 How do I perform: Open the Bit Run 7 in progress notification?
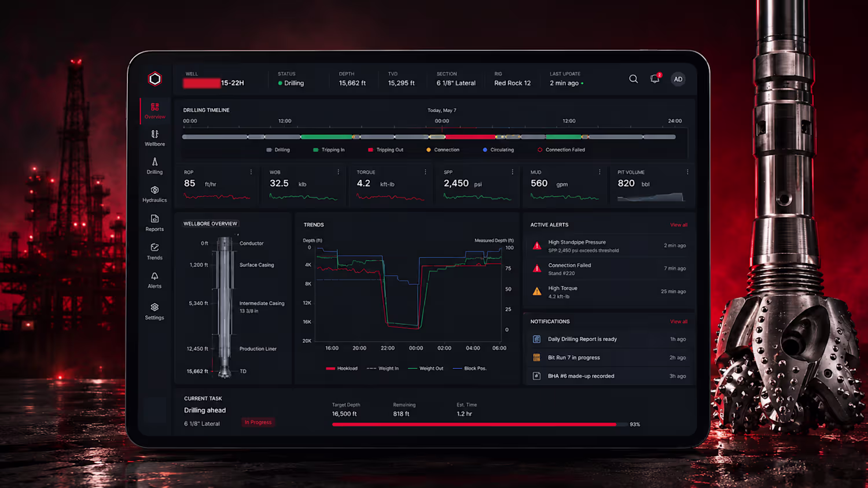[609, 357]
